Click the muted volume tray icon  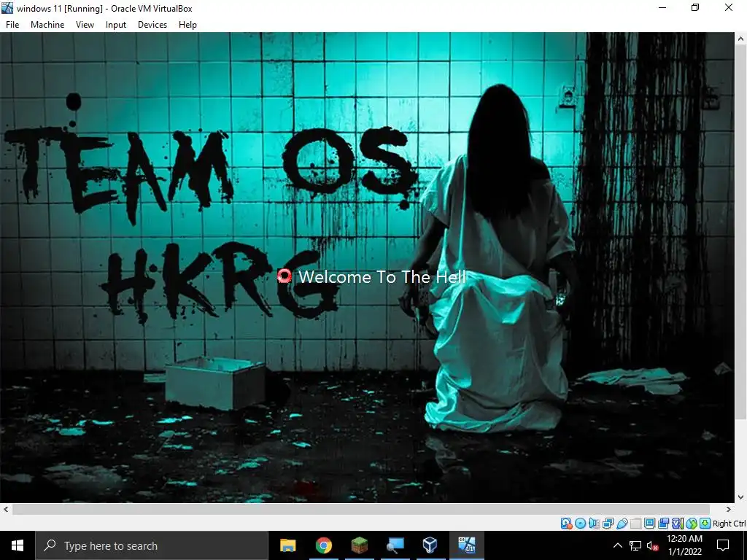coord(652,545)
